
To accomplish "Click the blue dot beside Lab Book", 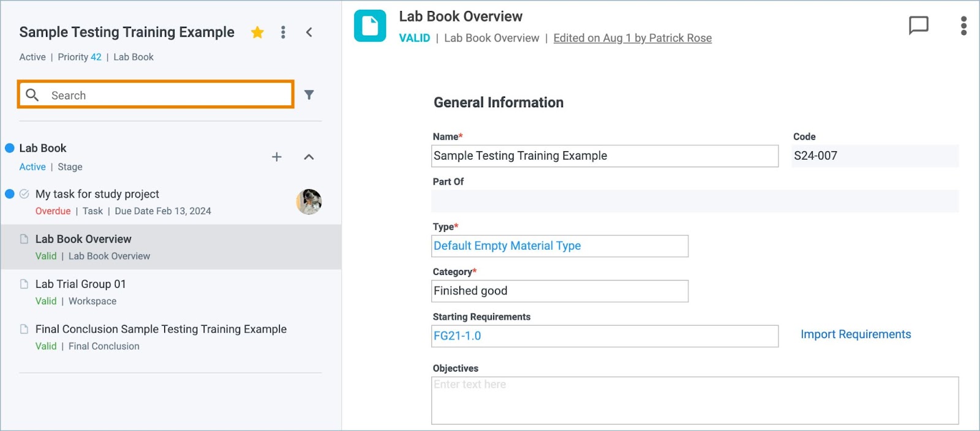I will pos(10,148).
